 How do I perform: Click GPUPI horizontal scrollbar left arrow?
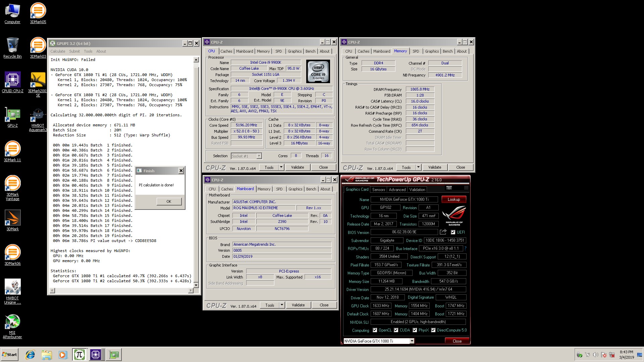(x=52, y=291)
